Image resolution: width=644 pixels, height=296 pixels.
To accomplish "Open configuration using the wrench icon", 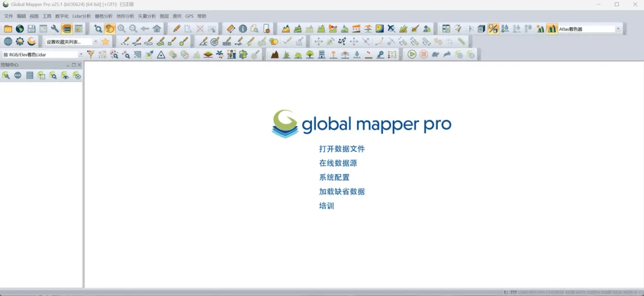I will pyautogui.click(x=55, y=29).
